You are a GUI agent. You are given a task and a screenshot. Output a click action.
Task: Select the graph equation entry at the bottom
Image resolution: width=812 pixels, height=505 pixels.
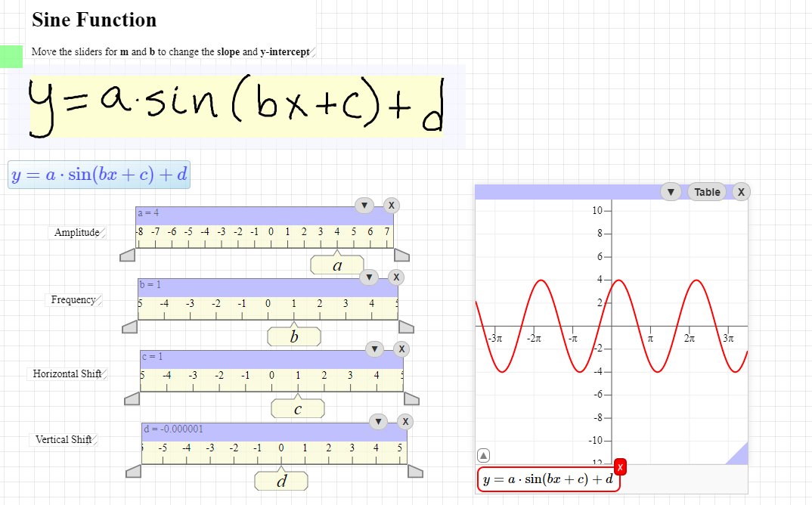pos(548,479)
